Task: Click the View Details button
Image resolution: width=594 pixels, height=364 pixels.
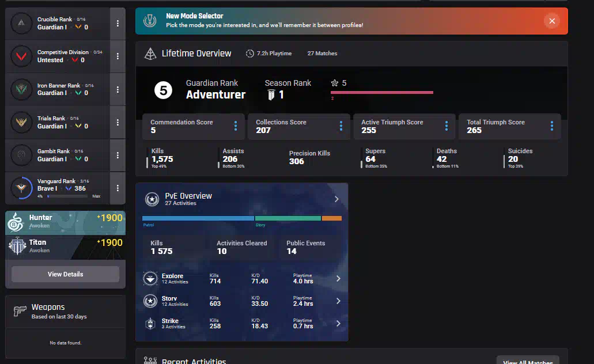Action: pos(65,274)
